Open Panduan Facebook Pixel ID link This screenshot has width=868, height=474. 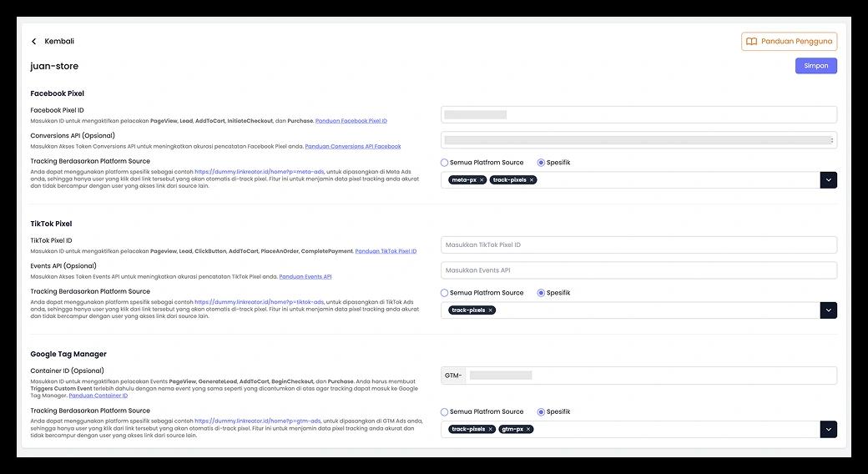pos(351,121)
